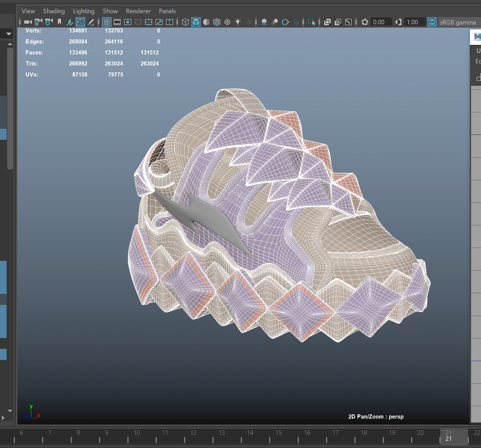Screen dimensions: 481x448
Task: Select the Grease Pencil tool
Action: tap(91, 22)
